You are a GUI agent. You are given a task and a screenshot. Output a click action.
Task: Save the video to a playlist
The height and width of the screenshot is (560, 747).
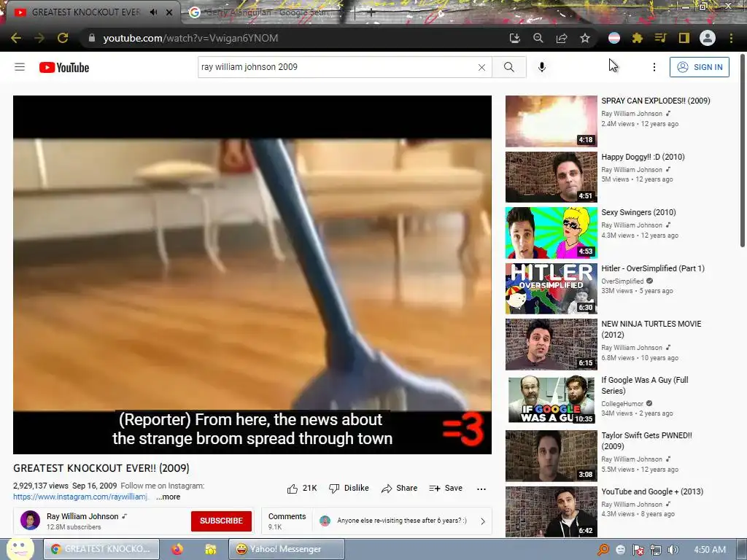tap(446, 488)
